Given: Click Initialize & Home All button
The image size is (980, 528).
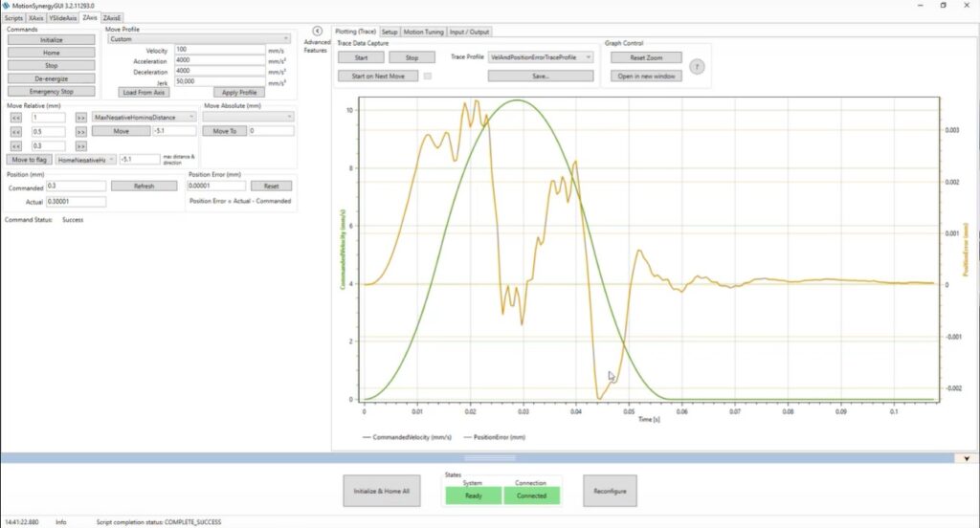Looking at the screenshot, I should (381, 491).
